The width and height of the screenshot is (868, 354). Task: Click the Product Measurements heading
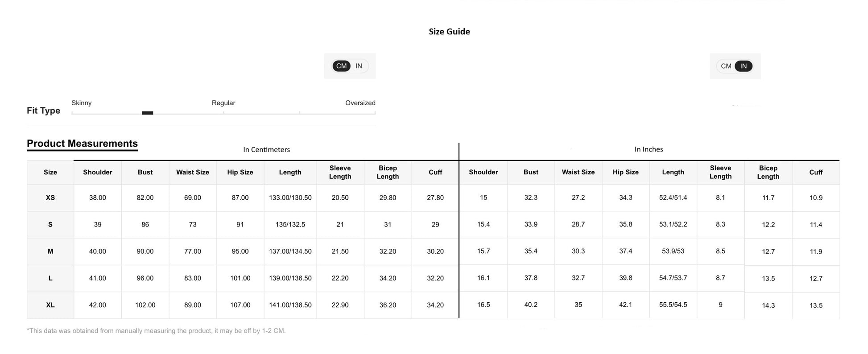point(82,144)
